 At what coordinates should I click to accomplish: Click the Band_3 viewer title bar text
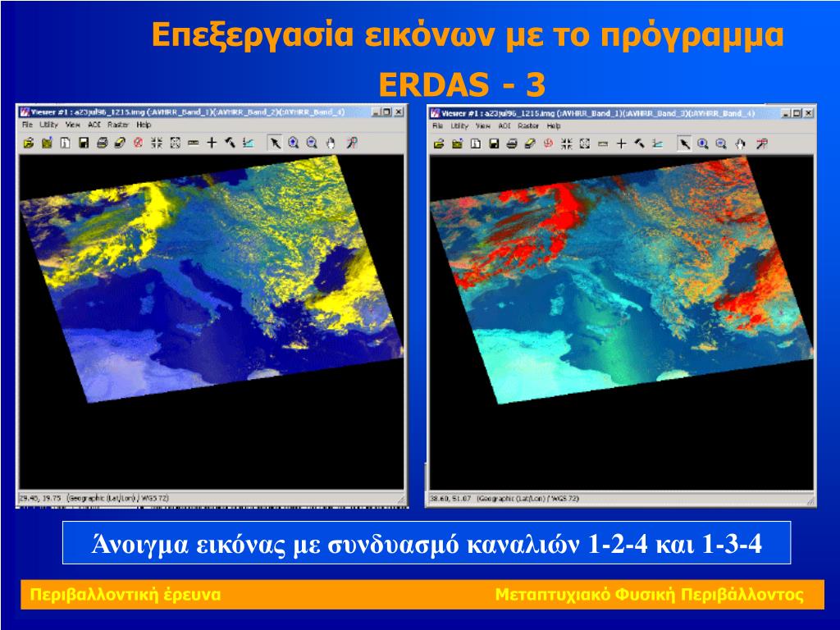[x=597, y=113]
